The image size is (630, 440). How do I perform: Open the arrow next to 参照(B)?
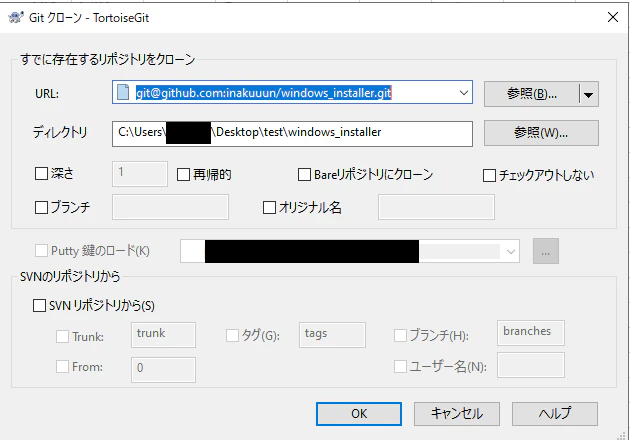click(589, 94)
